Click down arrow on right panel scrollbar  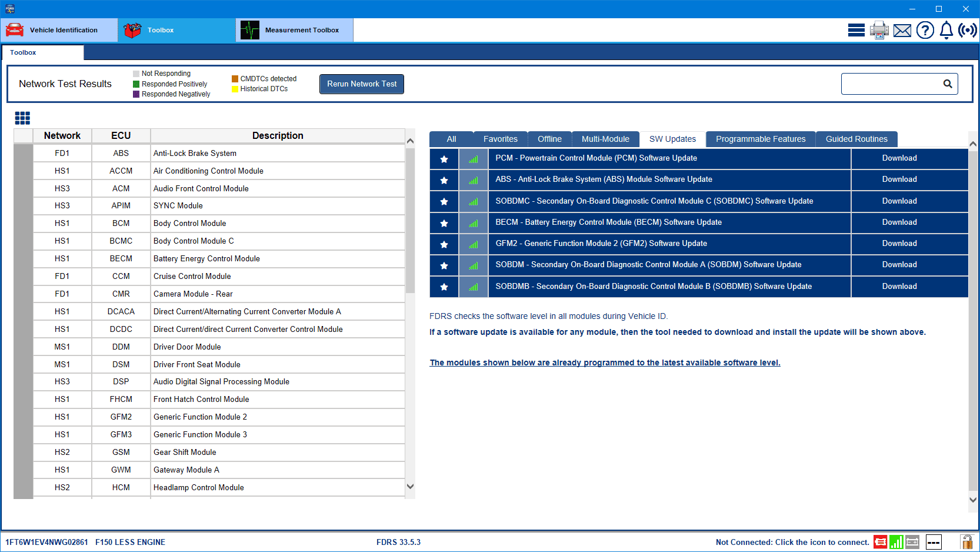pyautogui.click(x=973, y=500)
